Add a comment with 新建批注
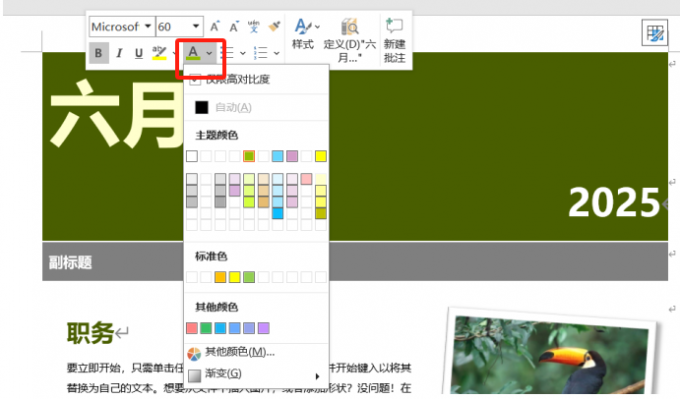Image resolution: width=680 pixels, height=399 pixels. [x=394, y=41]
